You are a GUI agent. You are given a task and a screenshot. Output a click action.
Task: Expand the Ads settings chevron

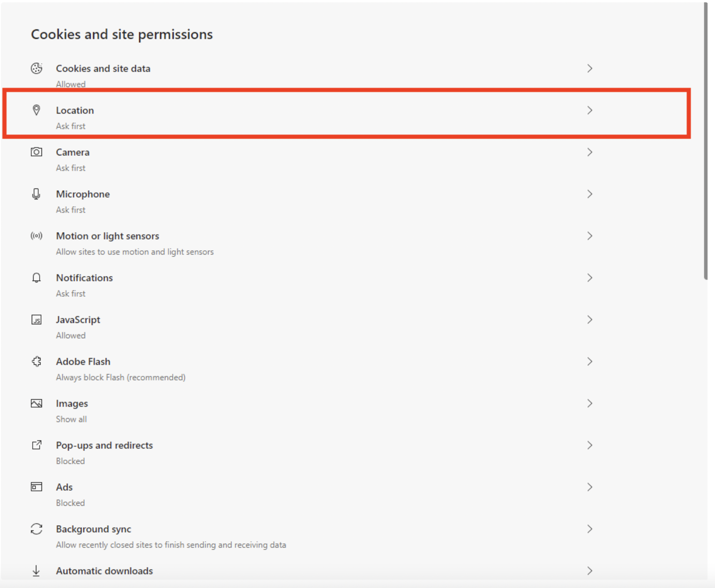589,487
